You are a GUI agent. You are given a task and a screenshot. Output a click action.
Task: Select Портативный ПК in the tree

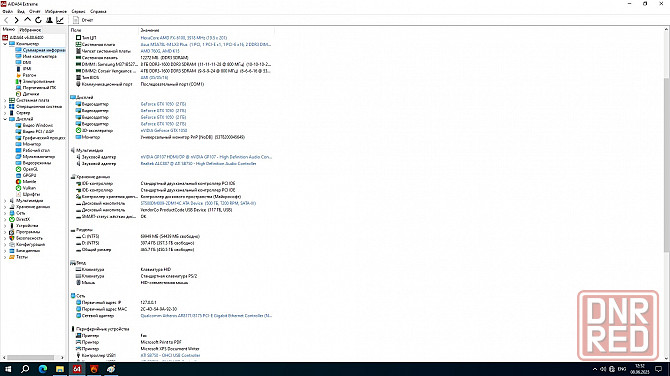point(36,88)
